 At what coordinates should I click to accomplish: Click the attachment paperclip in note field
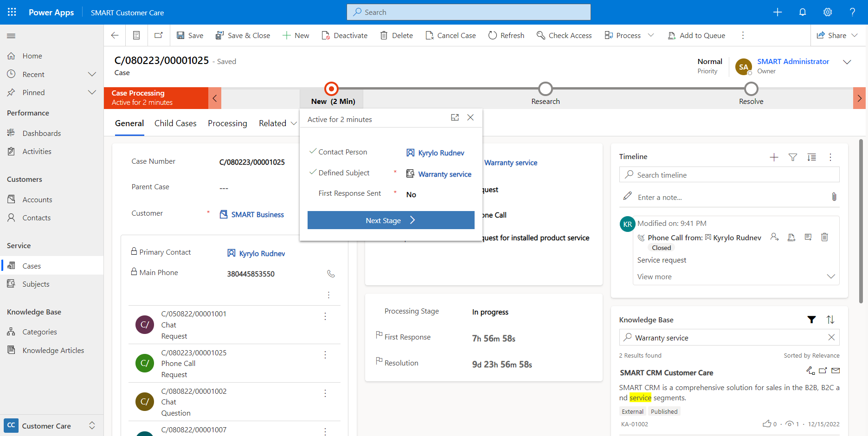[x=834, y=197]
